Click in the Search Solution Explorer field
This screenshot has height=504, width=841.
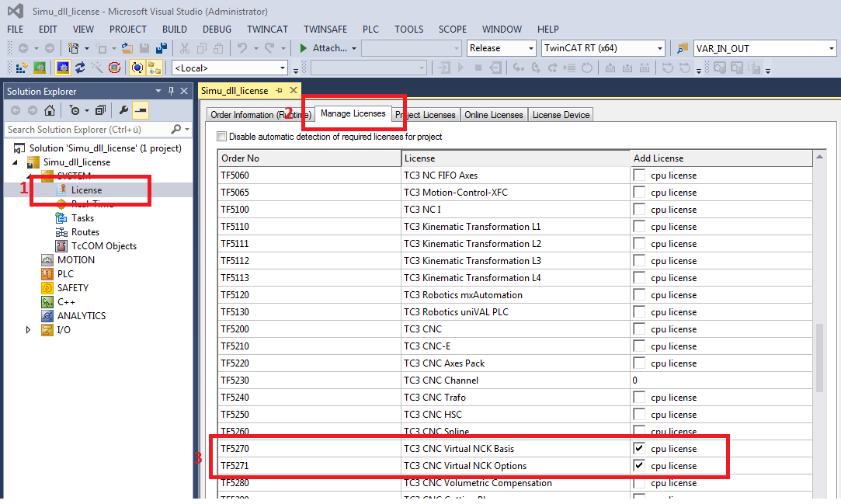(86, 129)
